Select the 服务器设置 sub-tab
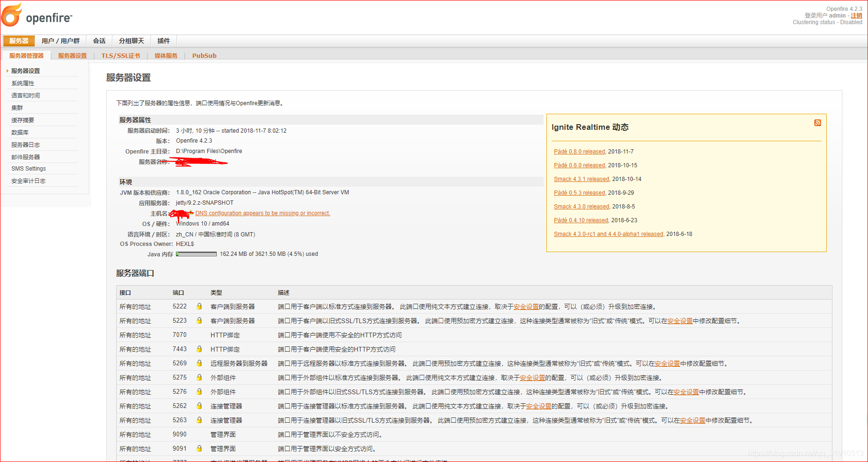Image resolution: width=868 pixels, height=462 pixels. (x=73, y=55)
